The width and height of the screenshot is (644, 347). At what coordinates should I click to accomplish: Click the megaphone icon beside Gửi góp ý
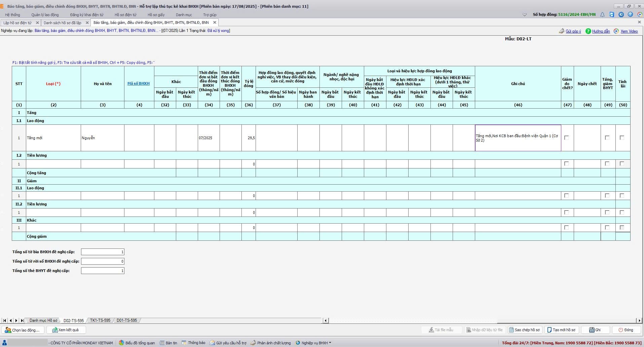pyautogui.click(x=561, y=31)
